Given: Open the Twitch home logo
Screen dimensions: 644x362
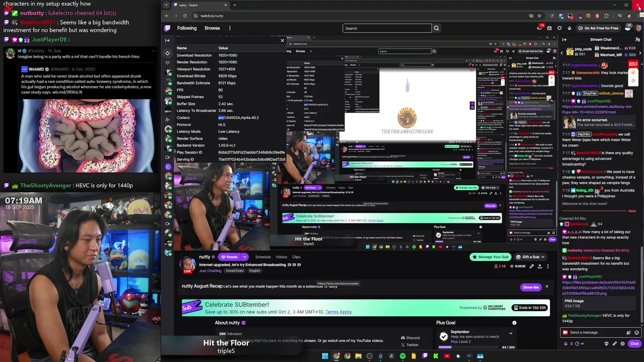Looking at the screenshot, I should 167,28.
